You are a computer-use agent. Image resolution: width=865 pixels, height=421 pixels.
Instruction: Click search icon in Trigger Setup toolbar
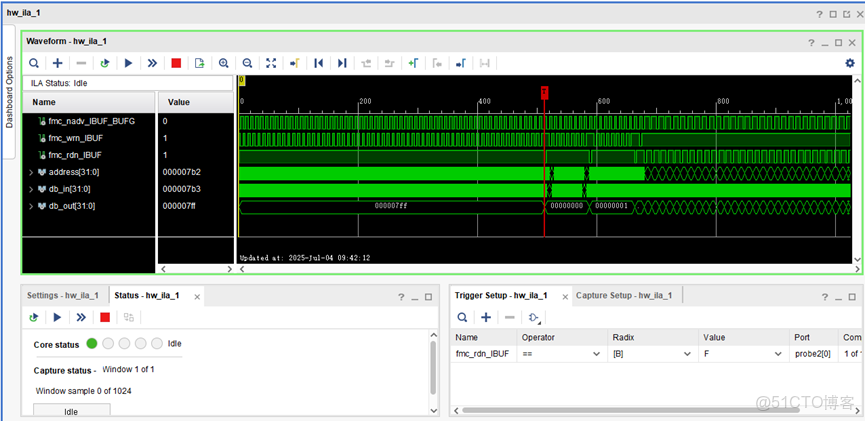[462, 317]
